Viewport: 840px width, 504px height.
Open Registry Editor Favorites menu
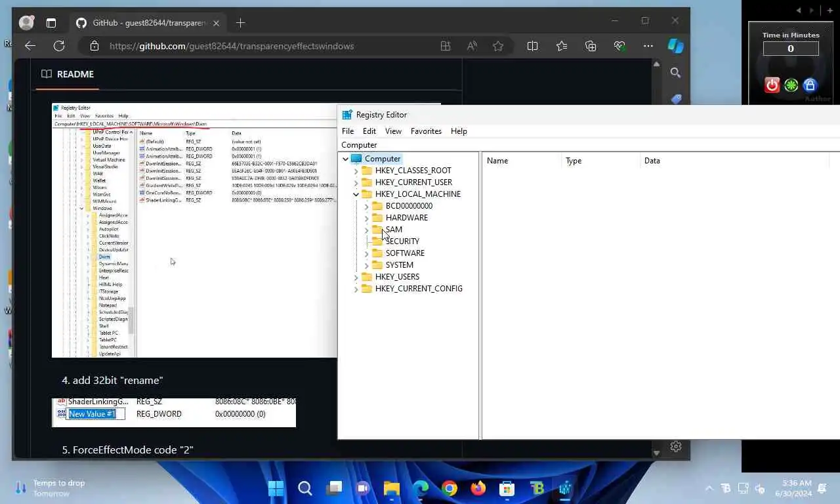click(x=426, y=131)
